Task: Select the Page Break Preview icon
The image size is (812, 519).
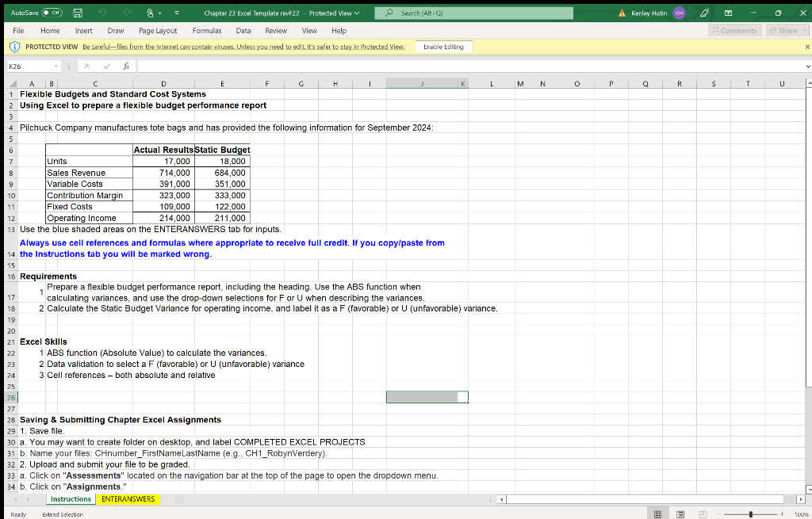Action: pyautogui.click(x=703, y=513)
